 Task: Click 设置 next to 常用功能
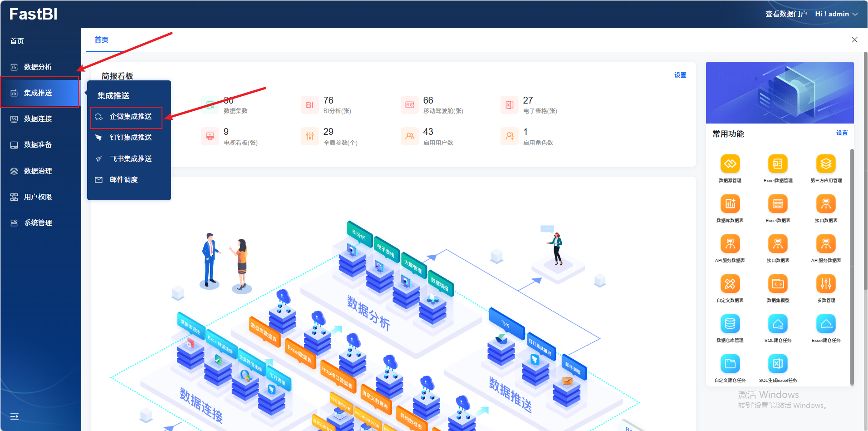[842, 133]
